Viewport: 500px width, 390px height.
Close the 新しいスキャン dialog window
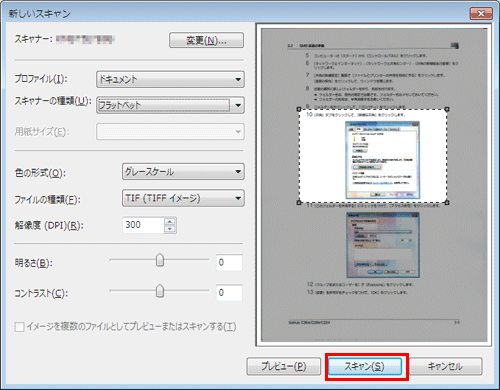481,14
